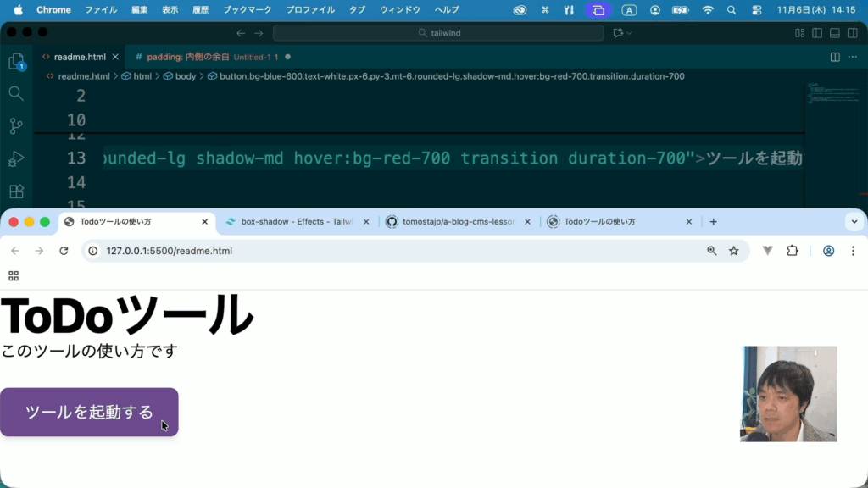Screen dimensions: 868x488
Task: Open Chrome extensions puzzle icon
Action: pos(793,251)
